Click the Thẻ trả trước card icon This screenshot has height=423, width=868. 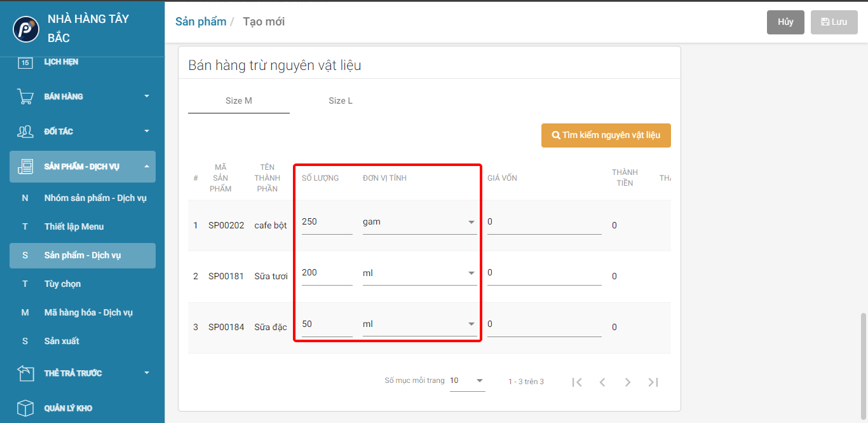click(25, 373)
